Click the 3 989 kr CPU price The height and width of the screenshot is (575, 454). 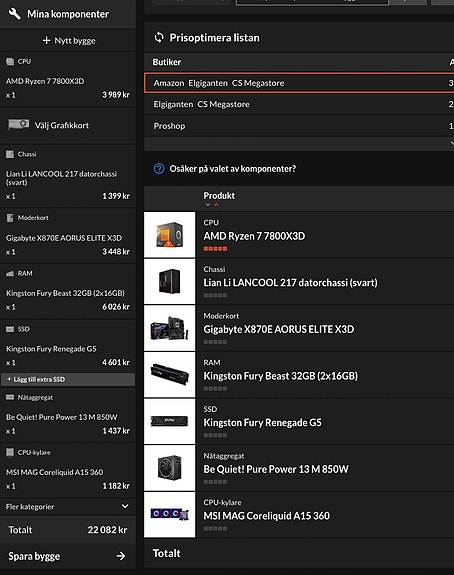click(x=116, y=95)
